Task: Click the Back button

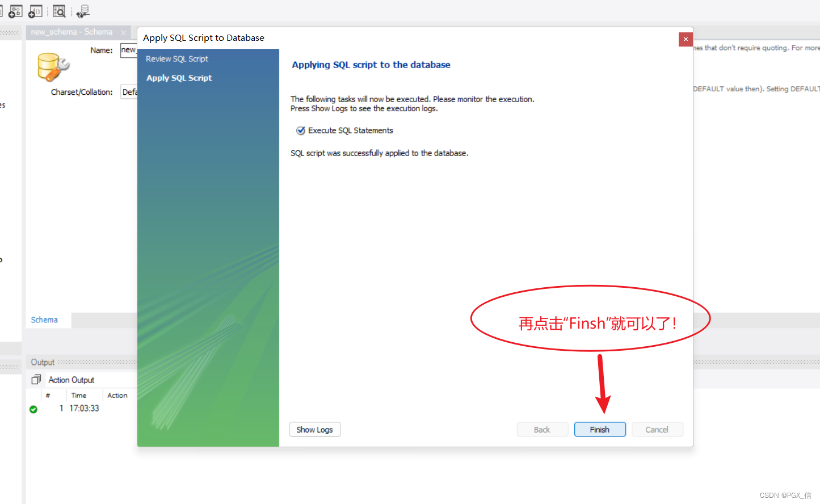Action: pos(542,429)
